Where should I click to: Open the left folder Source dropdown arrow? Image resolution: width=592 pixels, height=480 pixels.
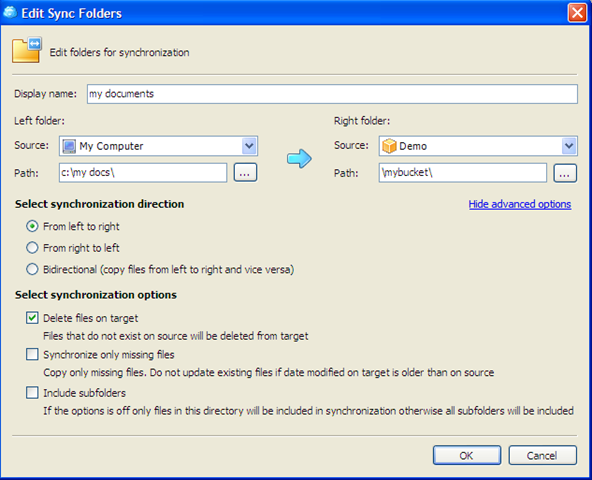tap(249, 146)
